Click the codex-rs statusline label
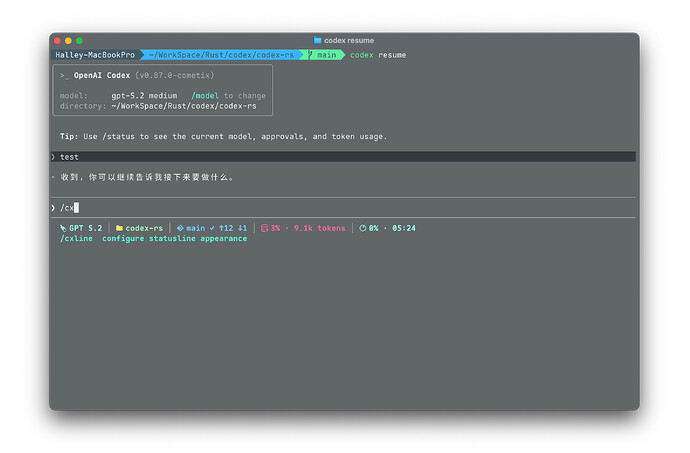The height and width of the screenshot is (453, 690). pyautogui.click(x=144, y=228)
